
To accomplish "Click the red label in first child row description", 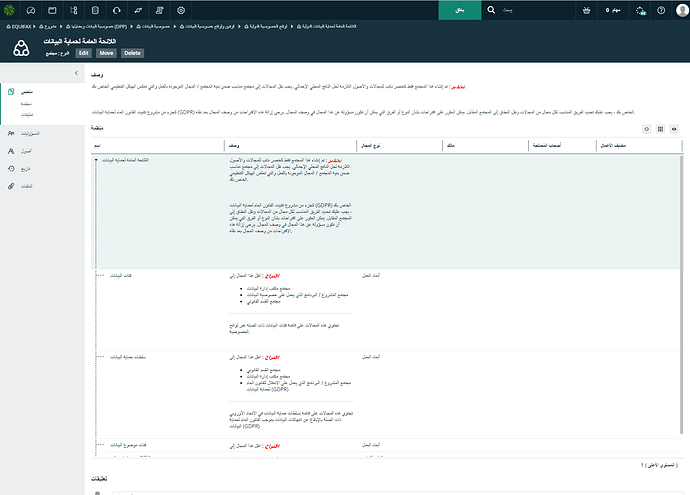I will coord(272,276).
